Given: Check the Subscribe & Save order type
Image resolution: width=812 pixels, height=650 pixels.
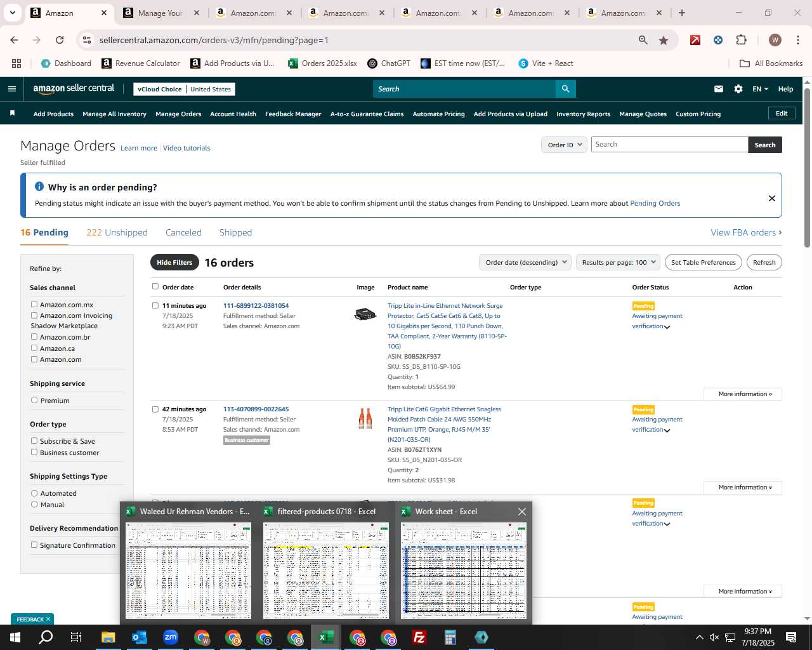Looking at the screenshot, I should pos(34,441).
